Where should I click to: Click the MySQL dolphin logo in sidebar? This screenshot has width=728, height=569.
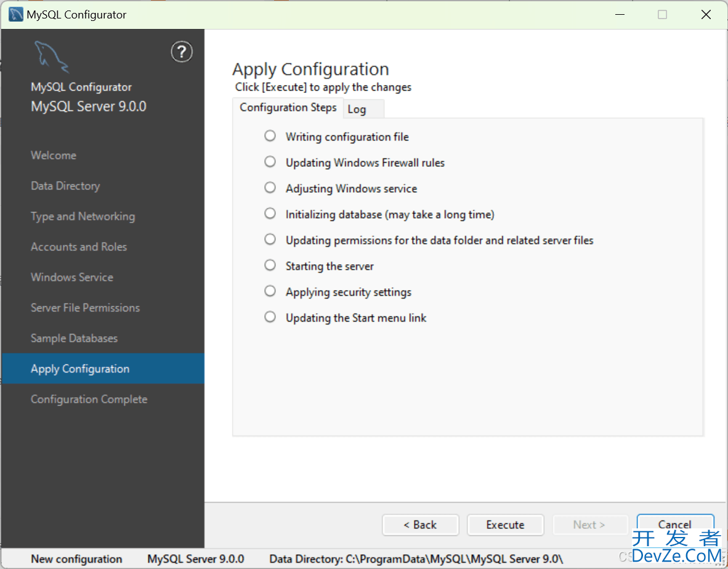pos(51,57)
